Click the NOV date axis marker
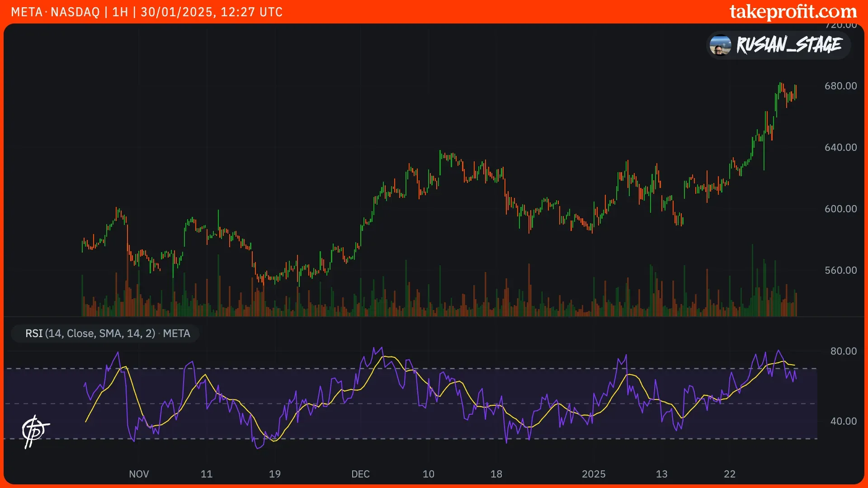The width and height of the screenshot is (868, 488). coord(139,474)
